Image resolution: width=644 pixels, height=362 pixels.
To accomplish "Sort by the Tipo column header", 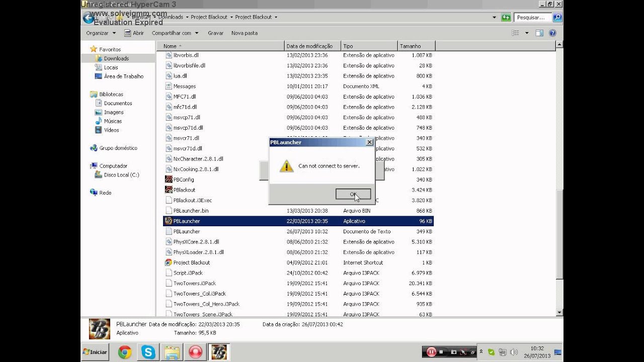I will click(x=369, y=46).
